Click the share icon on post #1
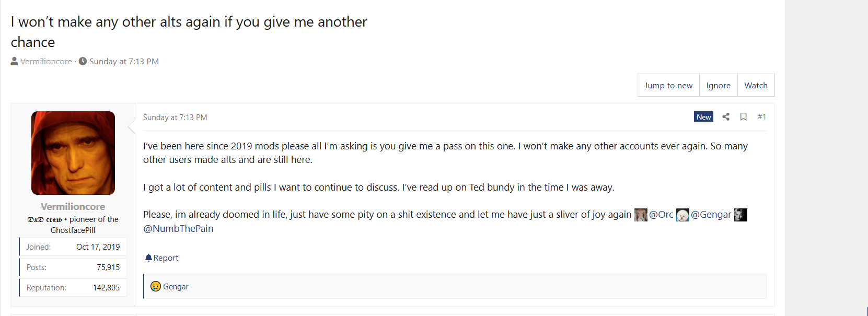The width and height of the screenshot is (868, 316). point(726,116)
